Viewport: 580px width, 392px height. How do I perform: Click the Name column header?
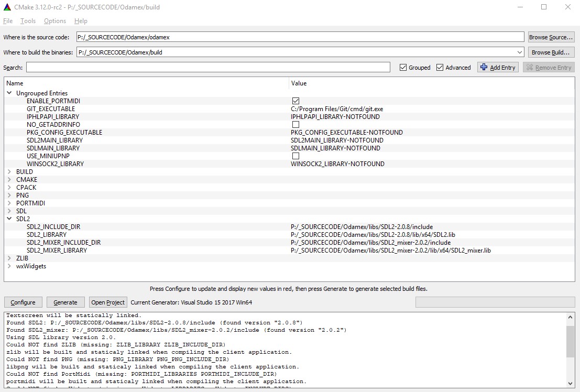147,83
